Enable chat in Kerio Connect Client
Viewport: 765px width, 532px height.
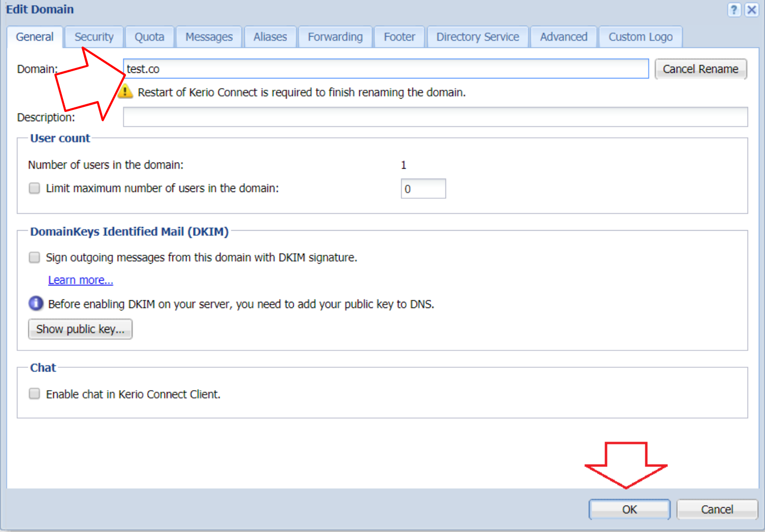35,394
